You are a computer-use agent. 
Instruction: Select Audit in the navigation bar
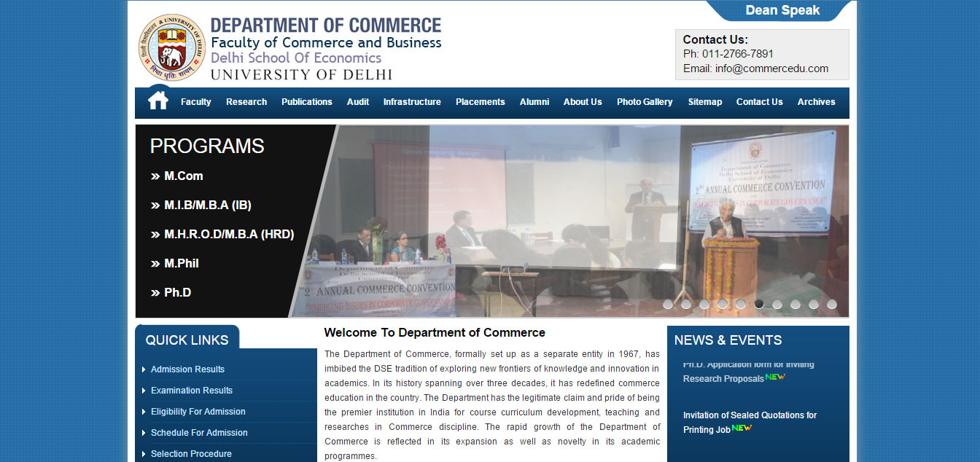(358, 102)
